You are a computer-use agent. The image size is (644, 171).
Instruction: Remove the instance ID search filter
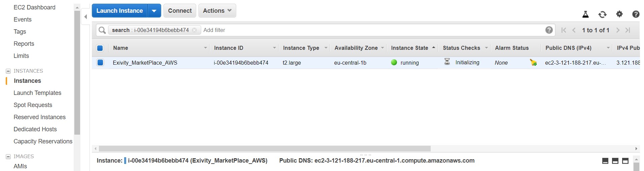194,30
